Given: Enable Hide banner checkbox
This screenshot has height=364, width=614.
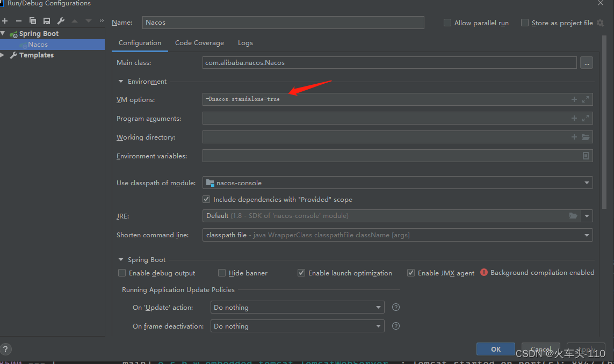Looking at the screenshot, I should coord(222,273).
